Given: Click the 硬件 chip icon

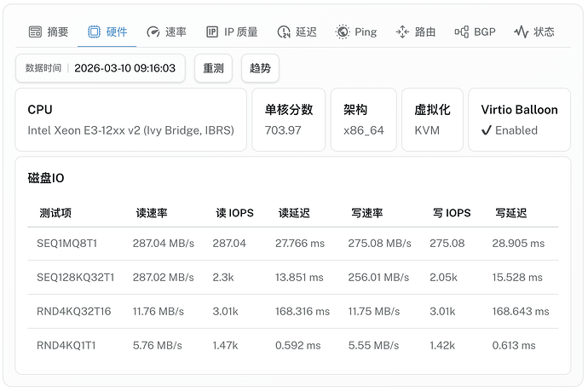Looking at the screenshot, I should pos(94,32).
